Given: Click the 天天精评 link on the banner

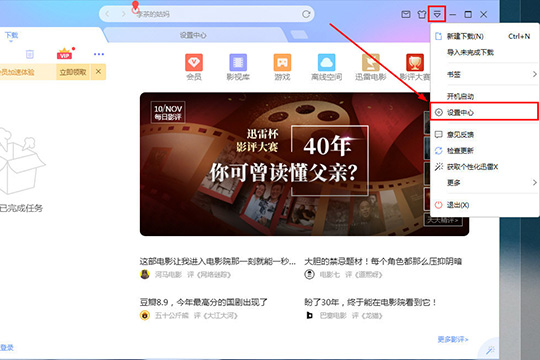Looking at the screenshot, I should click(x=443, y=220).
